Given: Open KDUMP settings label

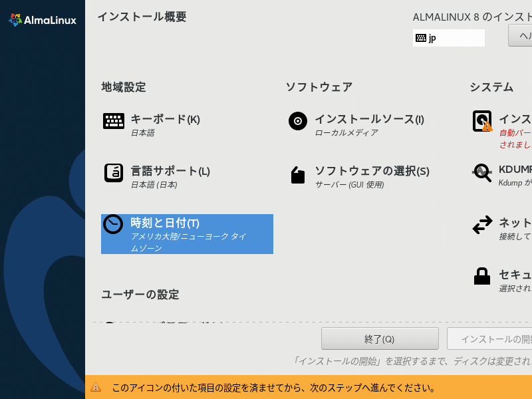Looking at the screenshot, I should [515, 170].
